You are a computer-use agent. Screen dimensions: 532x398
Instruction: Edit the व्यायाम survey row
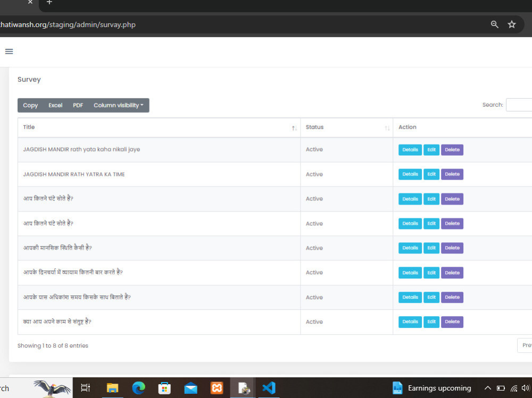point(431,273)
